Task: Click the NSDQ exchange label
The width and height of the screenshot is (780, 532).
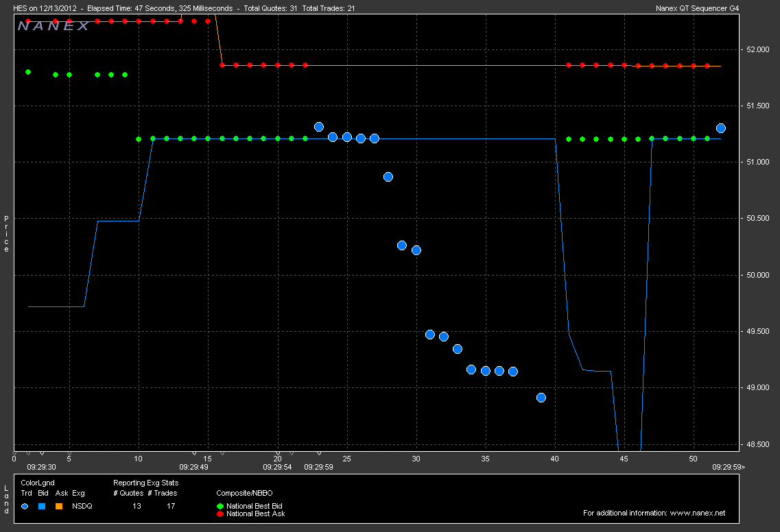Action: click(82, 506)
